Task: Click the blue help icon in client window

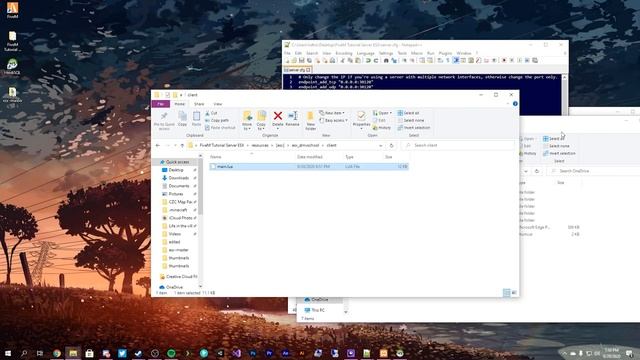Action: (515, 104)
